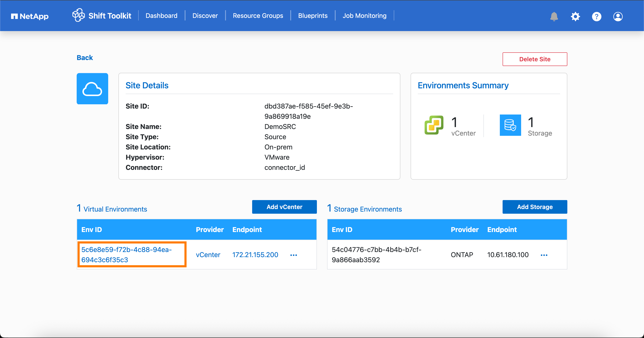The width and height of the screenshot is (644, 338).
Task: Select storage Env ID 54c04776-c7bb-4b4b-b7cf text
Action: (377, 255)
